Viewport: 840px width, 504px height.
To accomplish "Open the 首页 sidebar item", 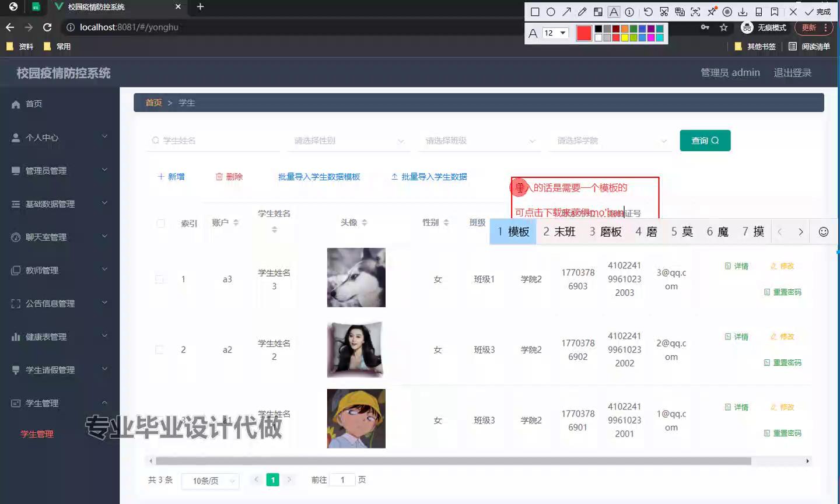I will pos(34,104).
